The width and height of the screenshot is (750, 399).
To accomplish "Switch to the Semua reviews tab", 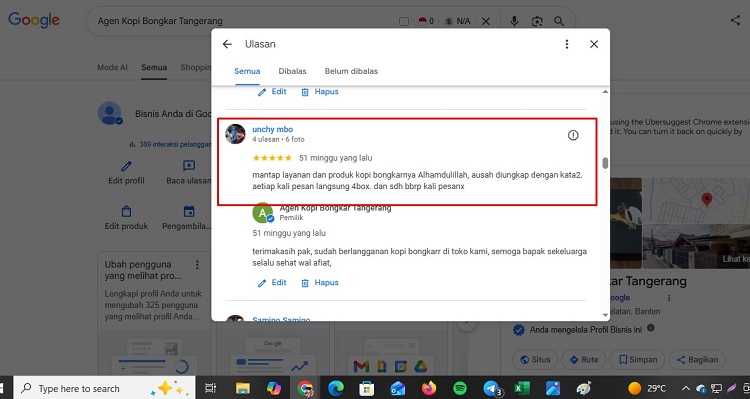I will click(x=247, y=71).
